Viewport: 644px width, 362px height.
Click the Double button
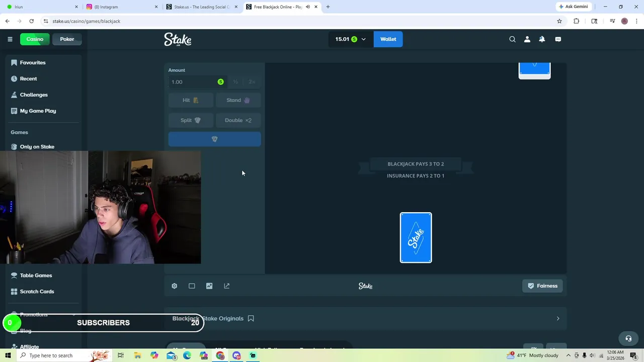[x=238, y=120]
